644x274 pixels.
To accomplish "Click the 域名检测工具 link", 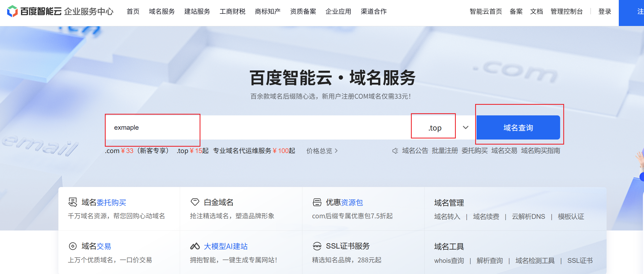I will pyautogui.click(x=535, y=260).
